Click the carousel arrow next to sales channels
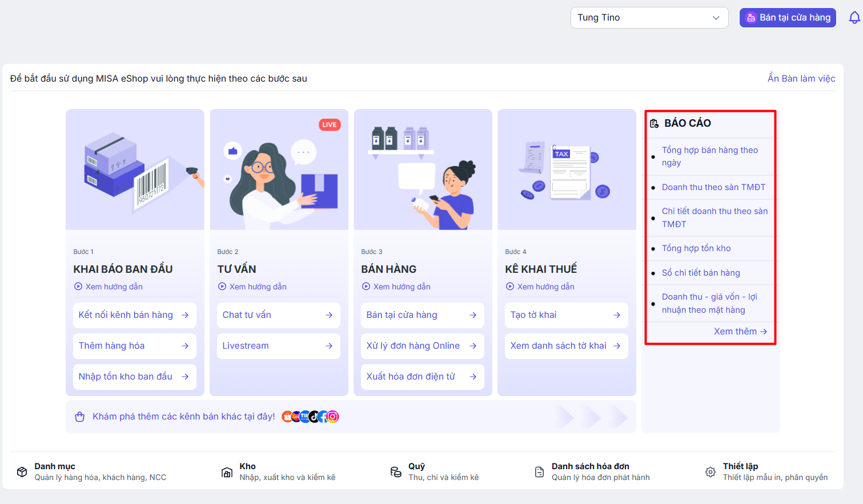Screen dimensions: 863x504 [565, 417]
